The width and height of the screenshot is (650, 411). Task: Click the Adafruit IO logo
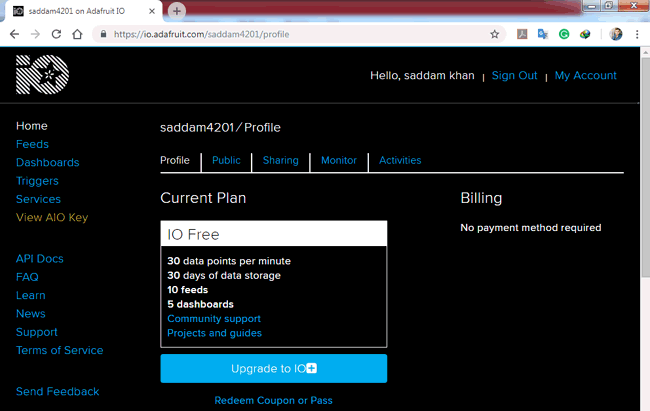pyautogui.click(x=42, y=76)
